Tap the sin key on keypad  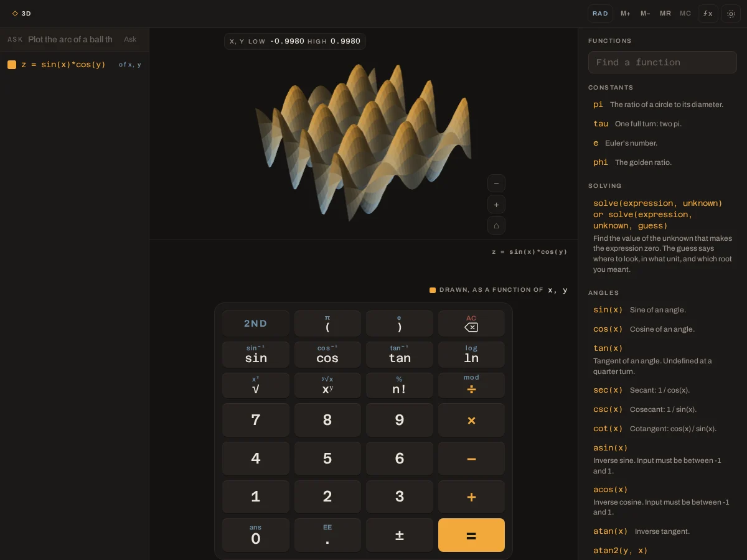click(x=256, y=355)
